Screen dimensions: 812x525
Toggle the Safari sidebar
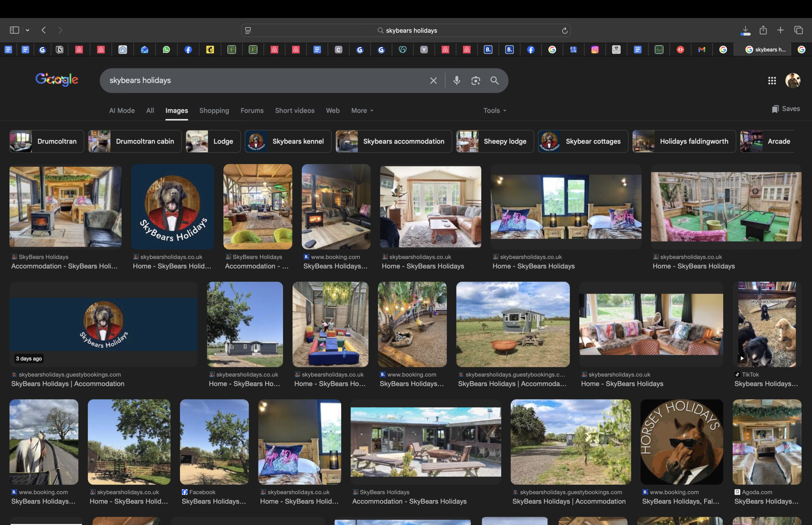point(14,30)
